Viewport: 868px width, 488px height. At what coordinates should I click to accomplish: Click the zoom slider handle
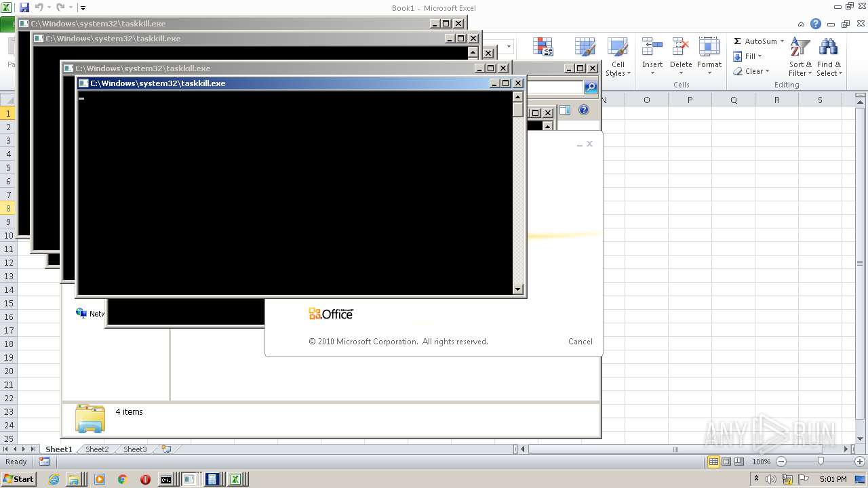[821, 462]
